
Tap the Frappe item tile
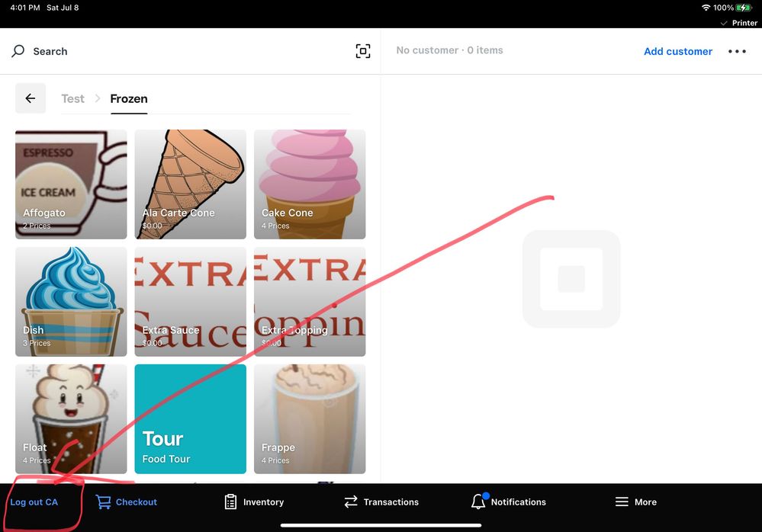pos(309,418)
